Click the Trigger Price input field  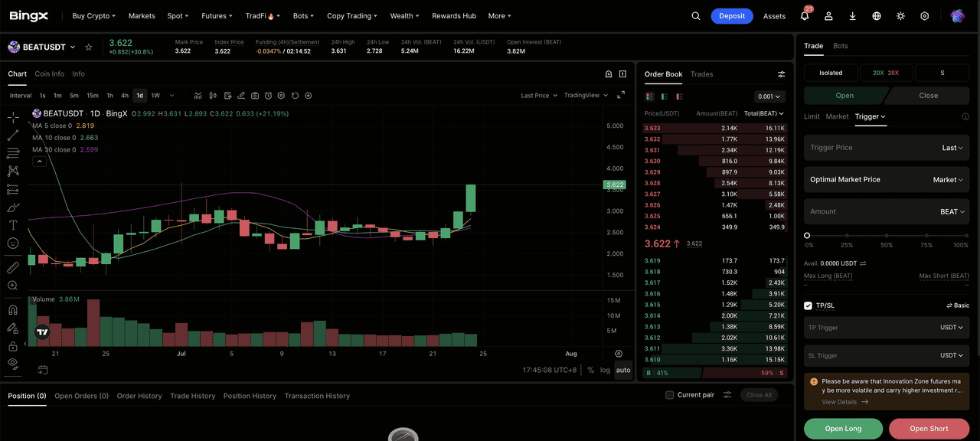click(x=871, y=148)
